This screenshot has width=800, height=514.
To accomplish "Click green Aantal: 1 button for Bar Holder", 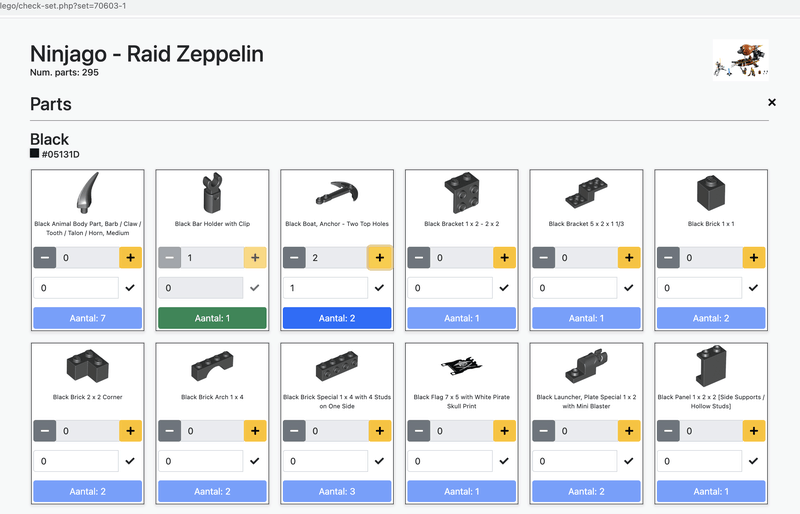I will [x=212, y=318].
